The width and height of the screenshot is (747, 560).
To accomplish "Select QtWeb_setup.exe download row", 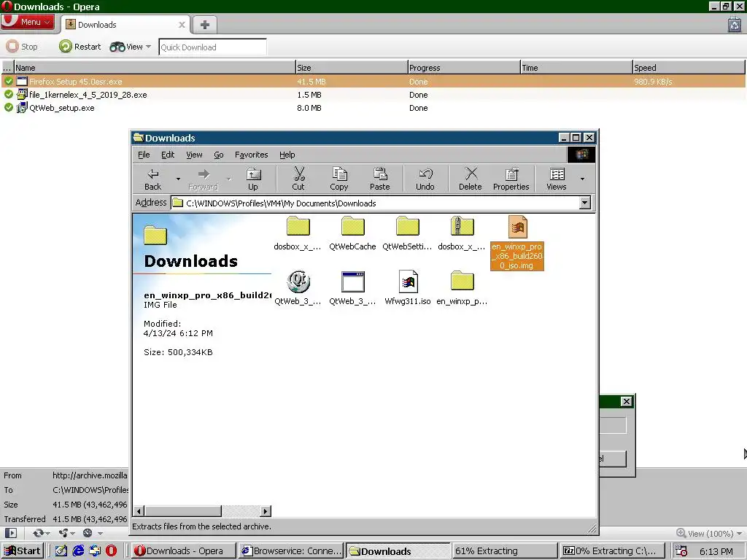I will (x=373, y=108).
